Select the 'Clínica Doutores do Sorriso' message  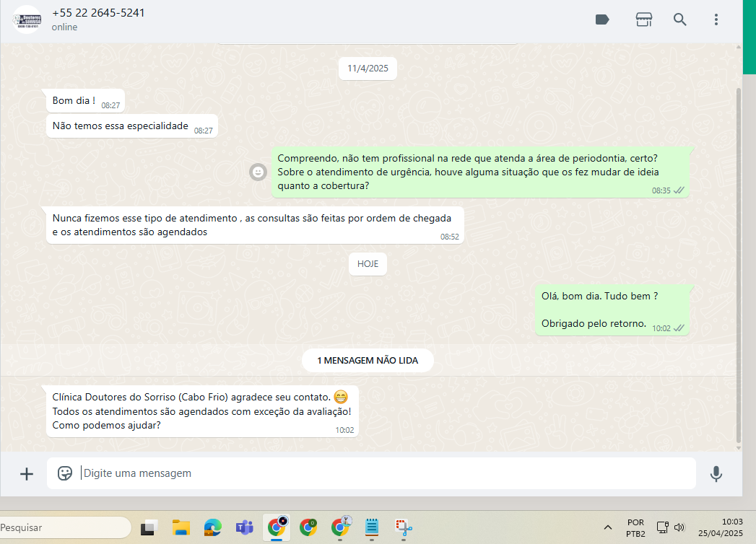pos(202,411)
